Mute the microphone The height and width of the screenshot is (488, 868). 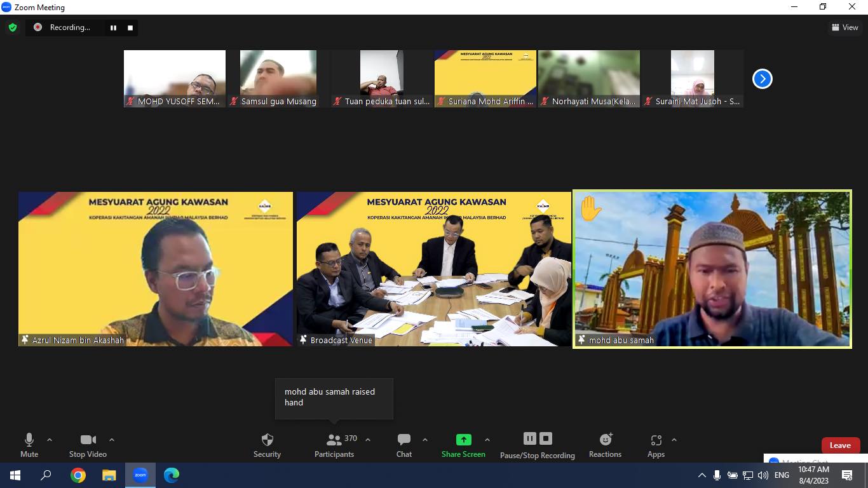click(29, 445)
